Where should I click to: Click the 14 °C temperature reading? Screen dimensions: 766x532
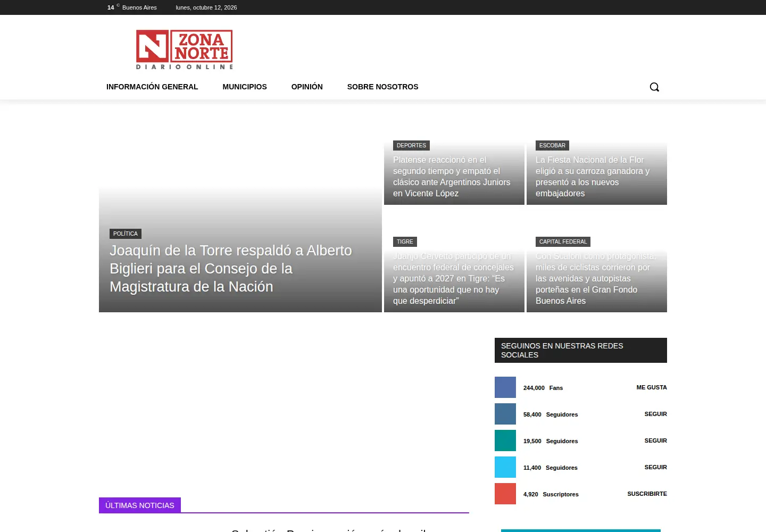(x=113, y=7)
